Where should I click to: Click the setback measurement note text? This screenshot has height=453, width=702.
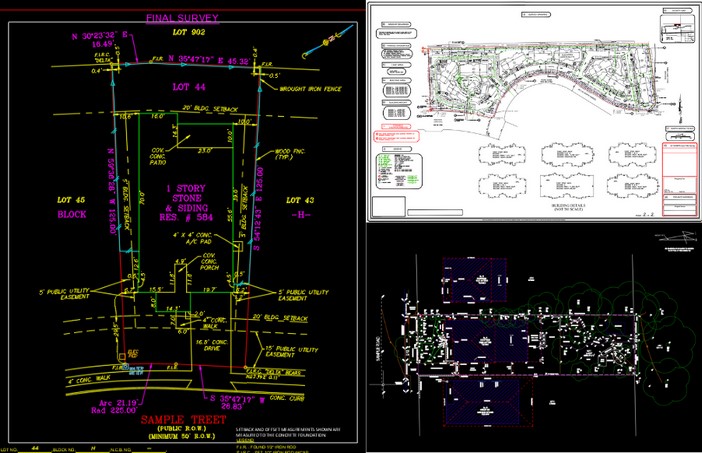tap(288, 432)
